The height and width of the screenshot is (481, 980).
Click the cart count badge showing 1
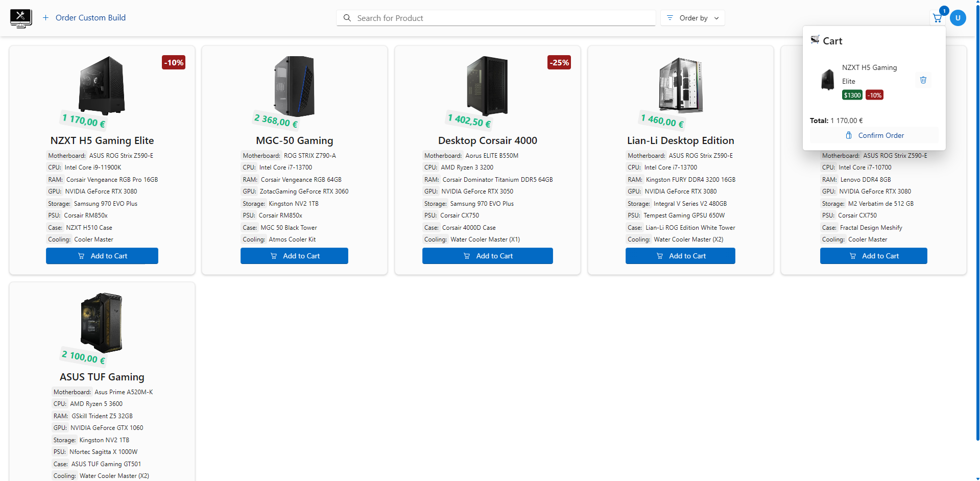pyautogui.click(x=944, y=11)
